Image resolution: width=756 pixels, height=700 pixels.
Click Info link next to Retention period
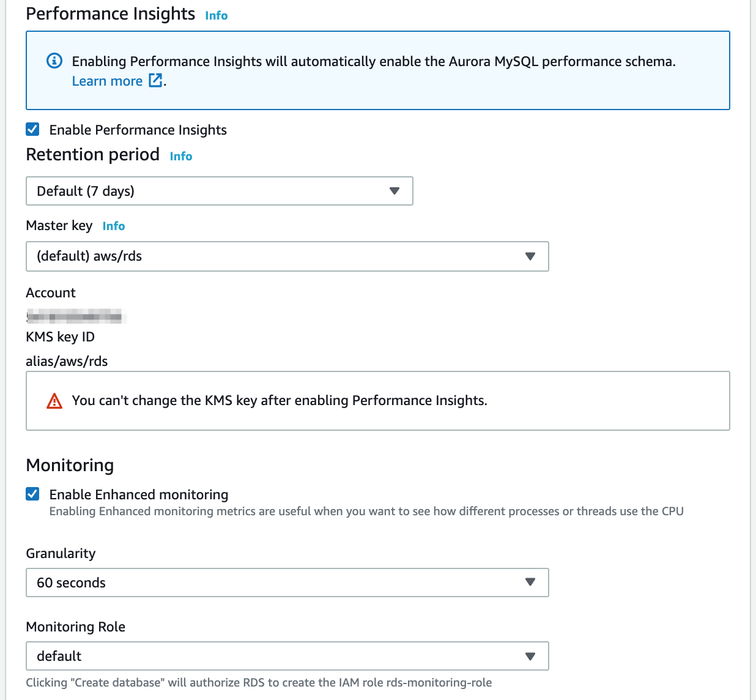pos(181,156)
